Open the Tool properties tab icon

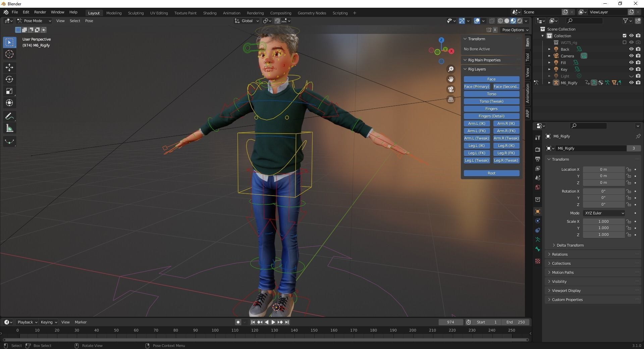click(538, 137)
